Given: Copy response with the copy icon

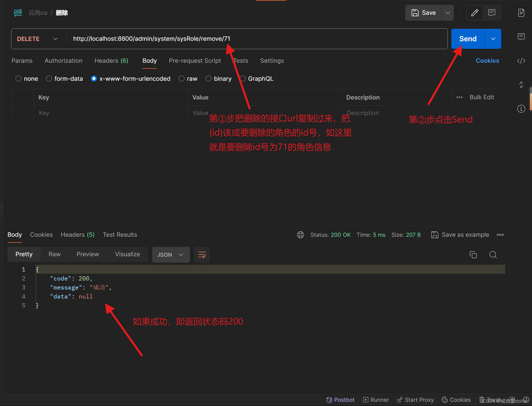Looking at the screenshot, I should 473,255.
